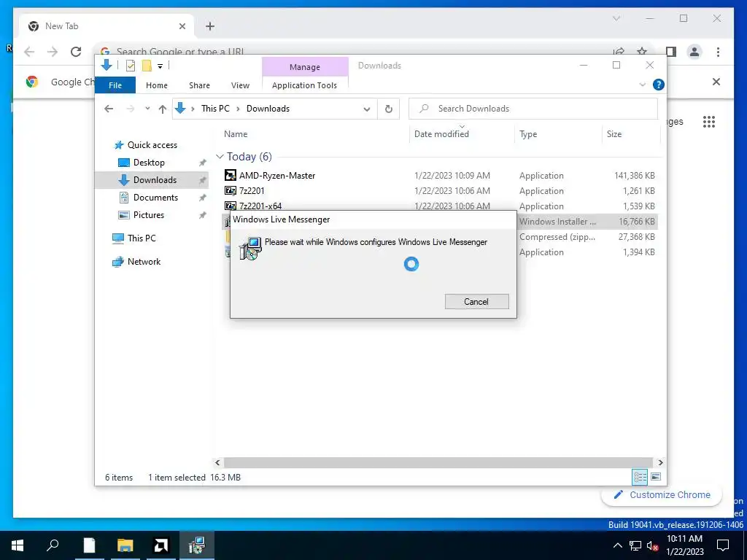Image resolution: width=747 pixels, height=560 pixels.
Task: Open the File menu in Explorer
Action: coord(115,85)
